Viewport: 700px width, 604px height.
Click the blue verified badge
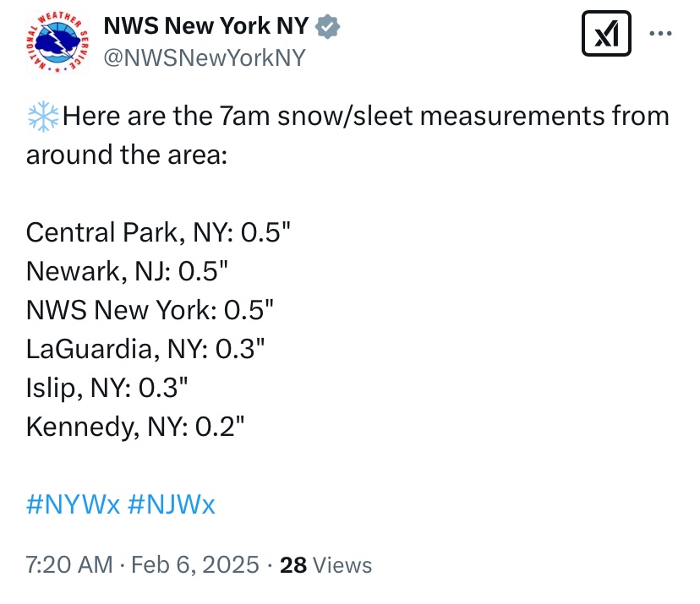(x=328, y=26)
